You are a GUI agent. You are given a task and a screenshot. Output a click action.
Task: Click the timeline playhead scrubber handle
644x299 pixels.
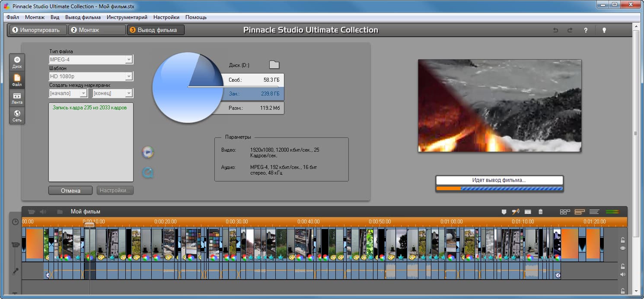coord(89,224)
